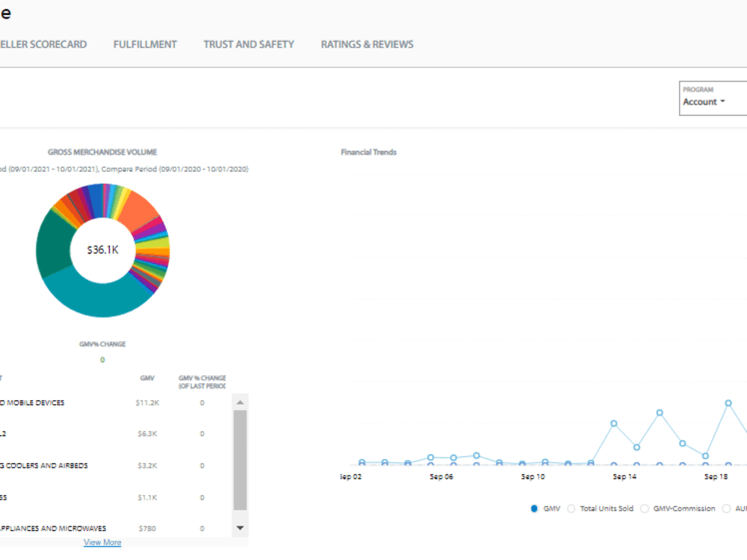Click the coral orange donut segment
This screenshot has width=747, height=560.
pyautogui.click(x=138, y=210)
